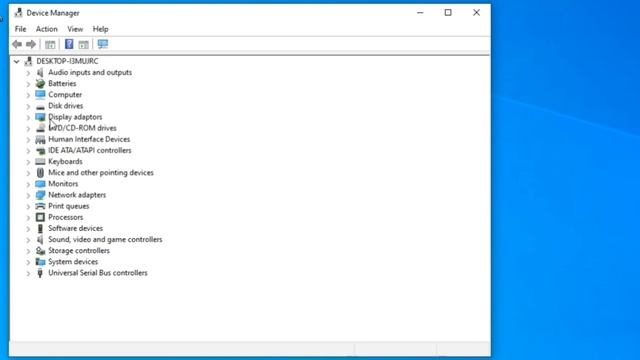This screenshot has width=640, height=360.
Task: Click Scan for hardware changes monitor icon
Action: point(103,44)
